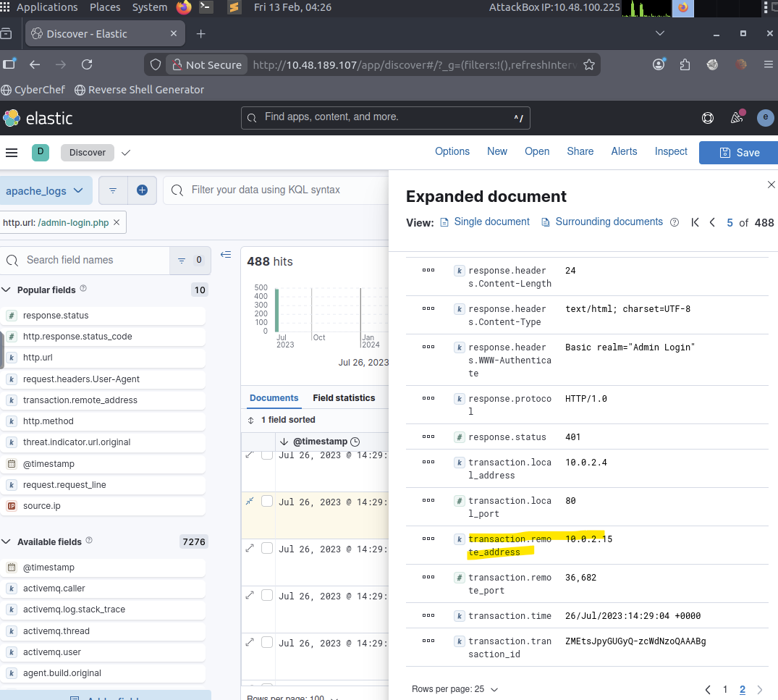
Task: Change the Rows per page setting
Action: (x=454, y=689)
